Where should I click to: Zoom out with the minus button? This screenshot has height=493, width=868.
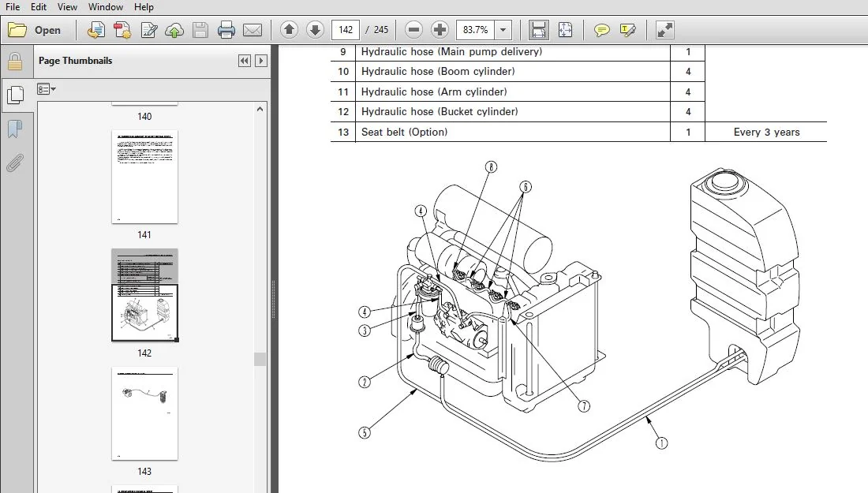(x=413, y=30)
